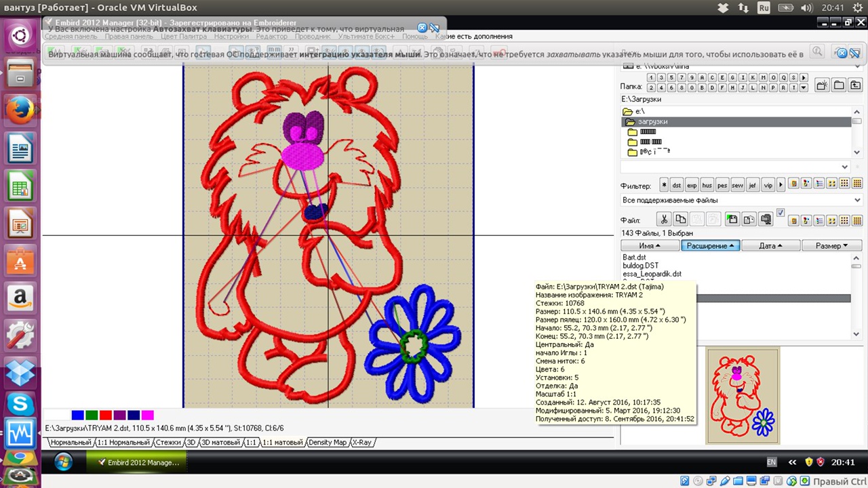Viewport: 868px width, 488px height.
Task: Click the send-to-folder icon in the Файл row
Action: (x=749, y=219)
